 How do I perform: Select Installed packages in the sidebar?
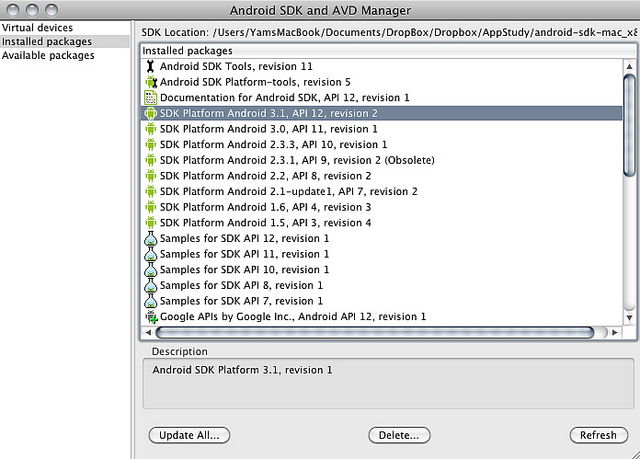tap(64, 42)
